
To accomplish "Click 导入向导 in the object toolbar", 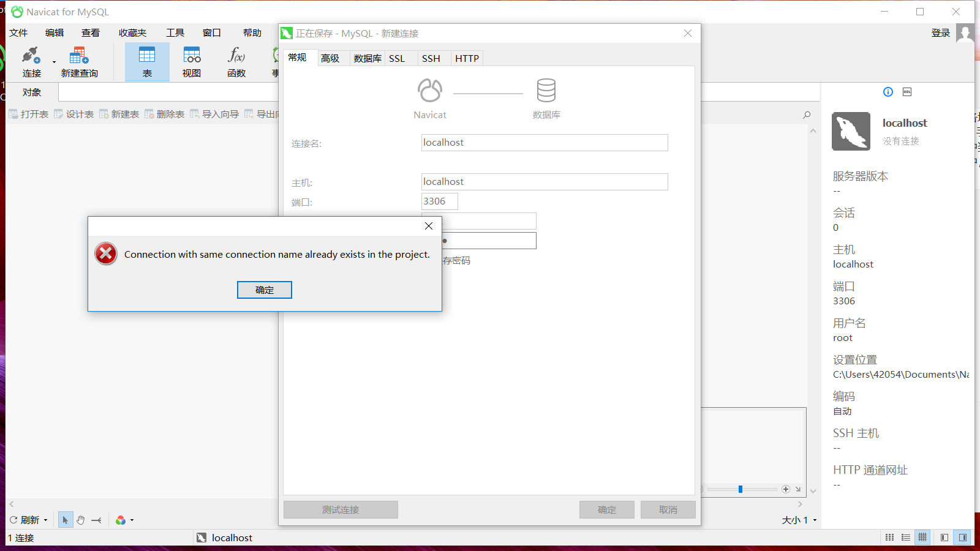I will tap(214, 114).
